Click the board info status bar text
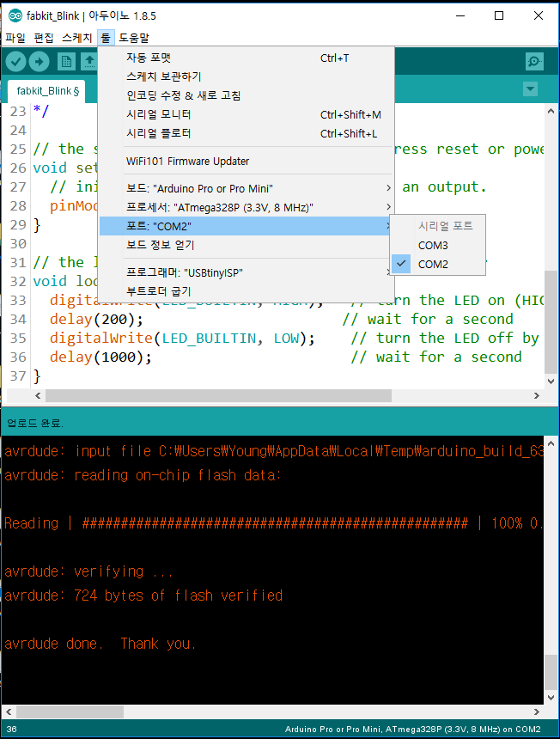The width and height of the screenshot is (560, 739). click(412, 729)
